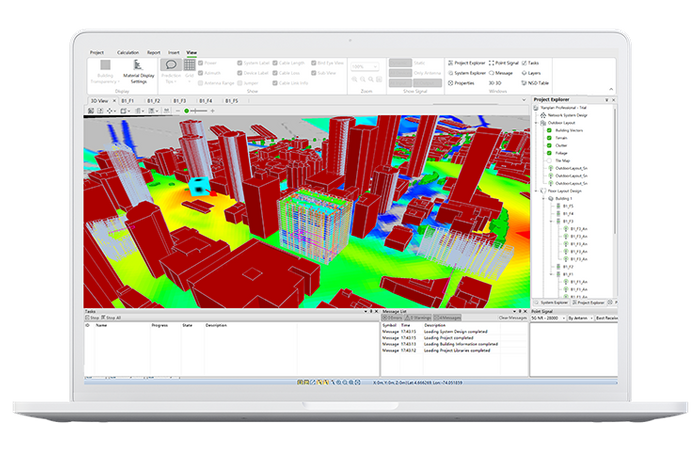Uncheck the Building Vectors layer
Screen dimensions: 700x453
[550, 130]
